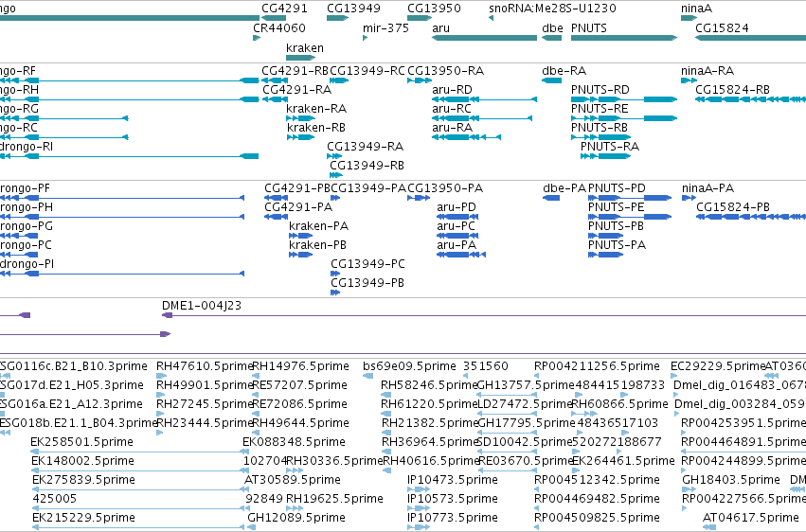806x532 pixels.
Task: Click the CR44060 gene label
Action: [279, 27]
